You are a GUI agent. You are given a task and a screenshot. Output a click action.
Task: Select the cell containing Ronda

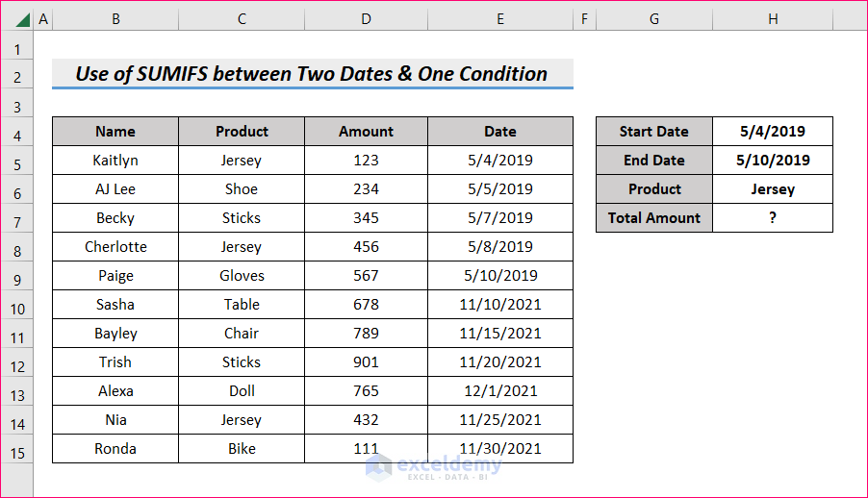pos(115,449)
